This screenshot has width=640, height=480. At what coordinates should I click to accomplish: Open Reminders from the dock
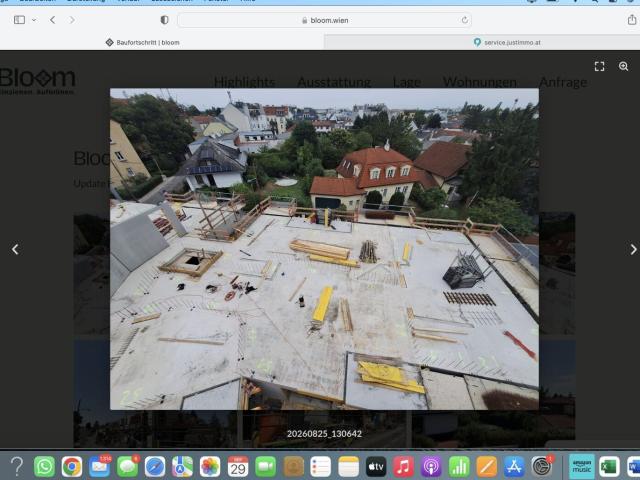(x=321, y=466)
